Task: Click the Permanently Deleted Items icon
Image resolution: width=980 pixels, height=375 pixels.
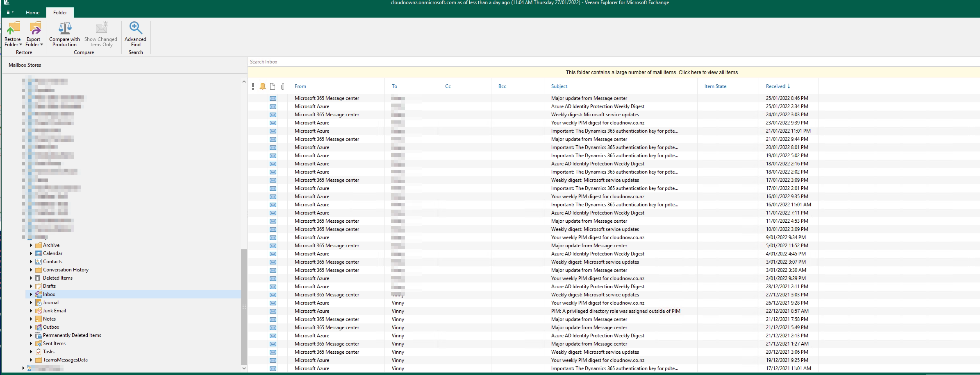Action: coord(39,335)
